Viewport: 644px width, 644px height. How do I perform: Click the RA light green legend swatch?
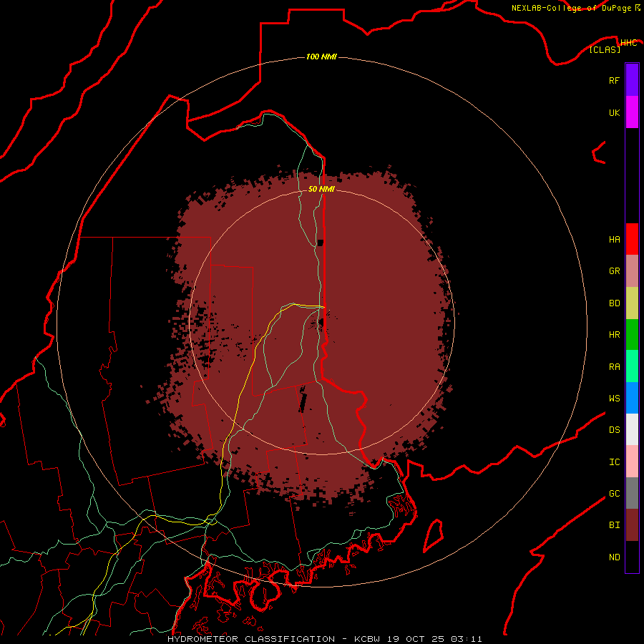632,366
